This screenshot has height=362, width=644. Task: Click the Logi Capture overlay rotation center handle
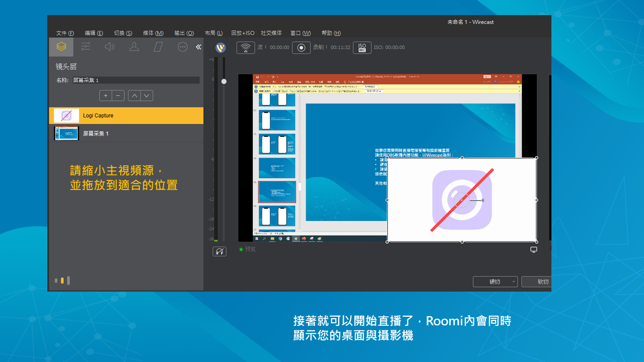(x=462, y=200)
